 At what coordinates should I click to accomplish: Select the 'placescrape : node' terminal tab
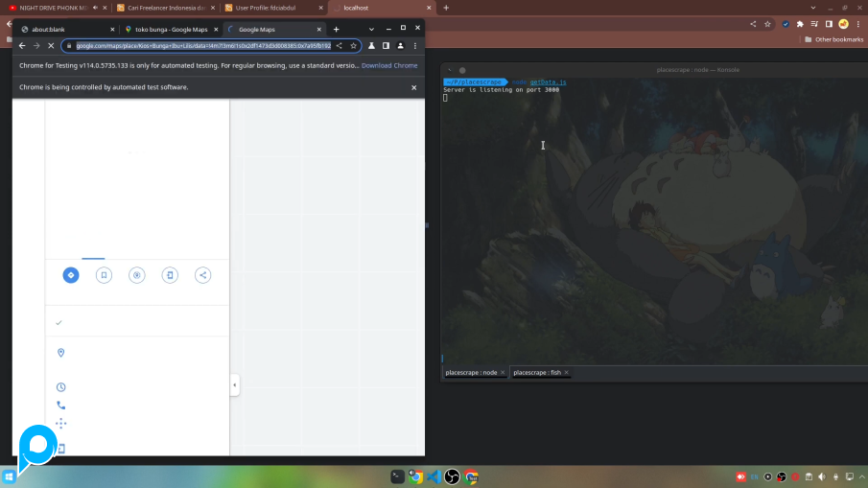click(x=471, y=372)
